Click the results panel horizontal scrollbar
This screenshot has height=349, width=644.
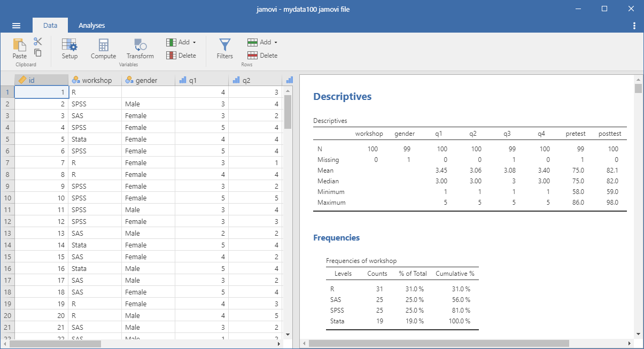click(438, 343)
